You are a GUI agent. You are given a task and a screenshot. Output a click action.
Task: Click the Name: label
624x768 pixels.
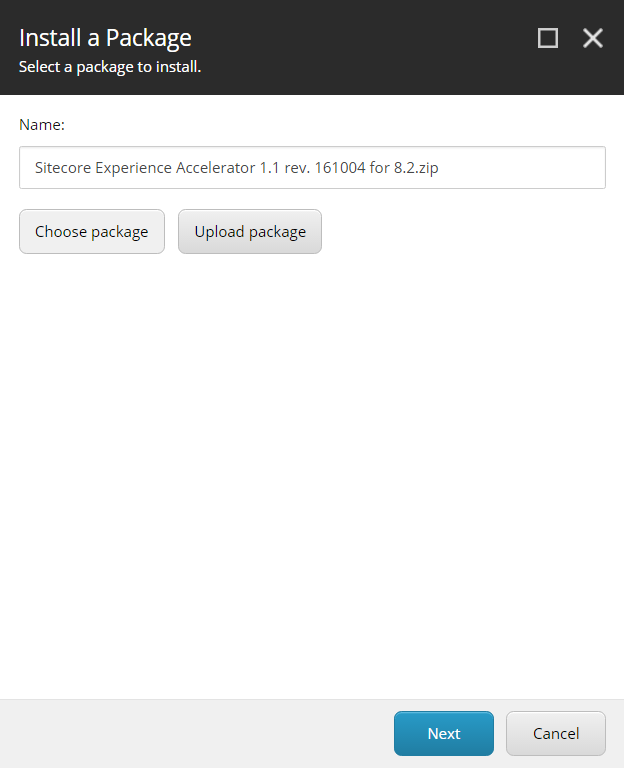(42, 125)
